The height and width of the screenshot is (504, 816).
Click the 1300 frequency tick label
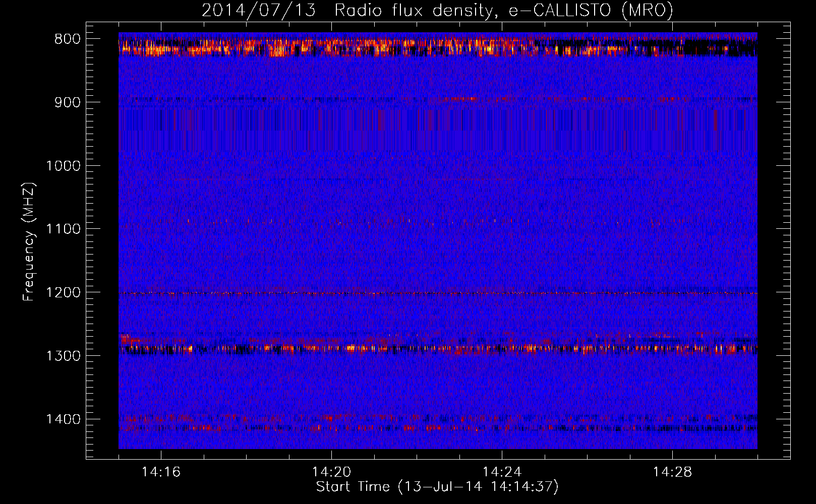(63, 356)
